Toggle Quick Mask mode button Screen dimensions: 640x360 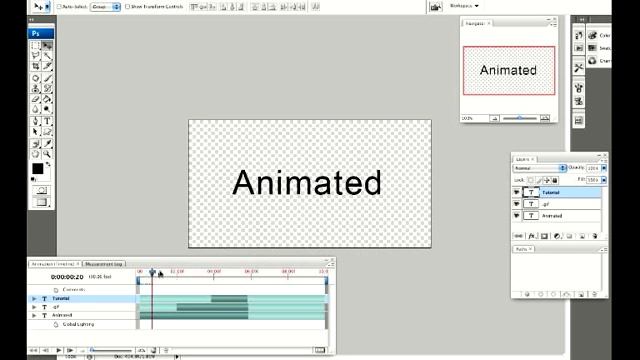[x=42, y=191]
